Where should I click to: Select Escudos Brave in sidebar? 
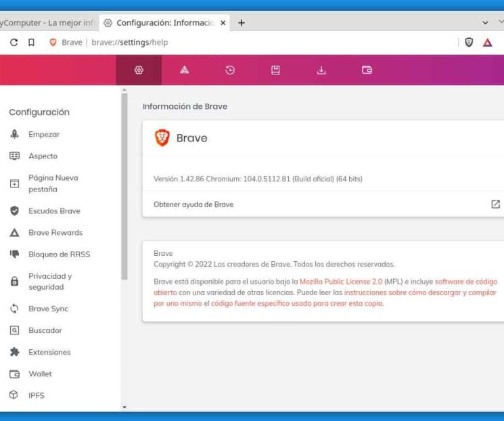(54, 211)
